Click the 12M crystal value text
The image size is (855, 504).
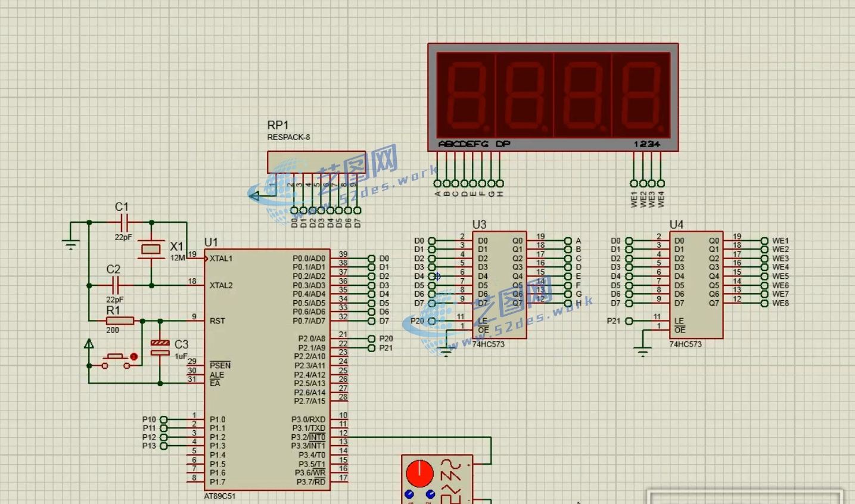(x=178, y=258)
